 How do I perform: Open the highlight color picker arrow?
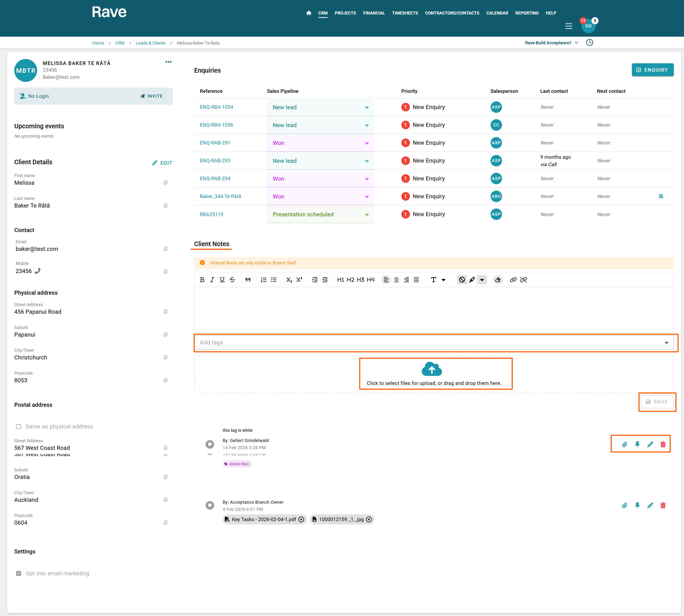pyautogui.click(x=482, y=280)
